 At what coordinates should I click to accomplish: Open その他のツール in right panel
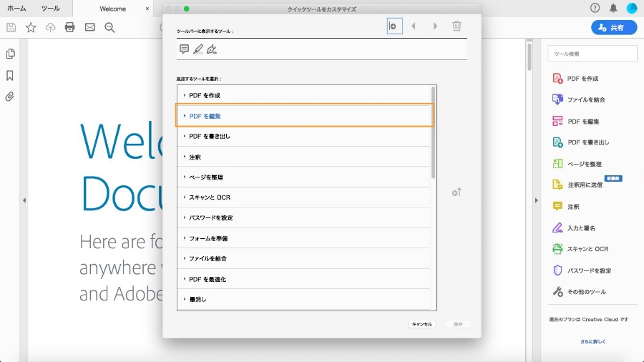tap(579, 292)
